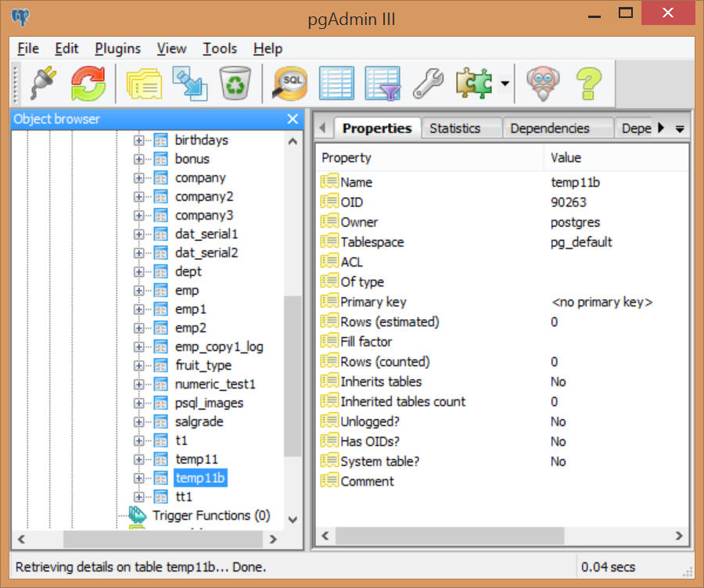Expand the company table node

[138, 178]
